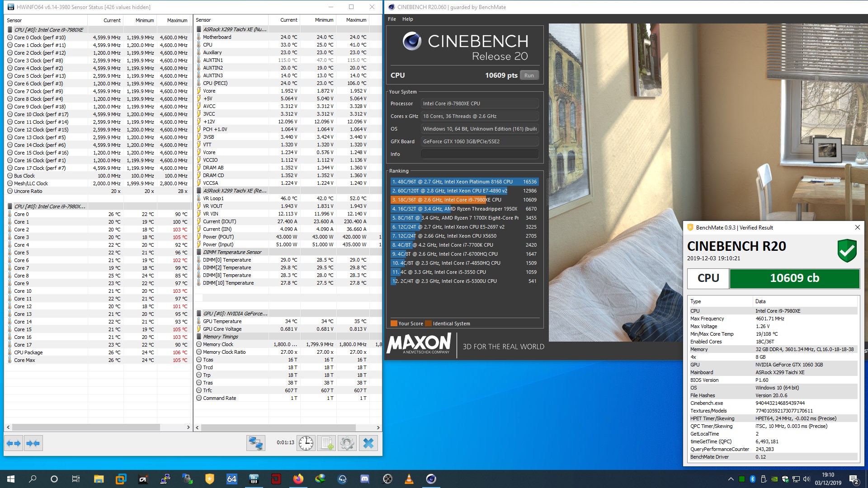Image resolution: width=868 pixels, height=488 pixels.
Task: Select AMD Ryzen Threadripper 1950X ranking
Action: pyautogui.click(x=465, y=209)
